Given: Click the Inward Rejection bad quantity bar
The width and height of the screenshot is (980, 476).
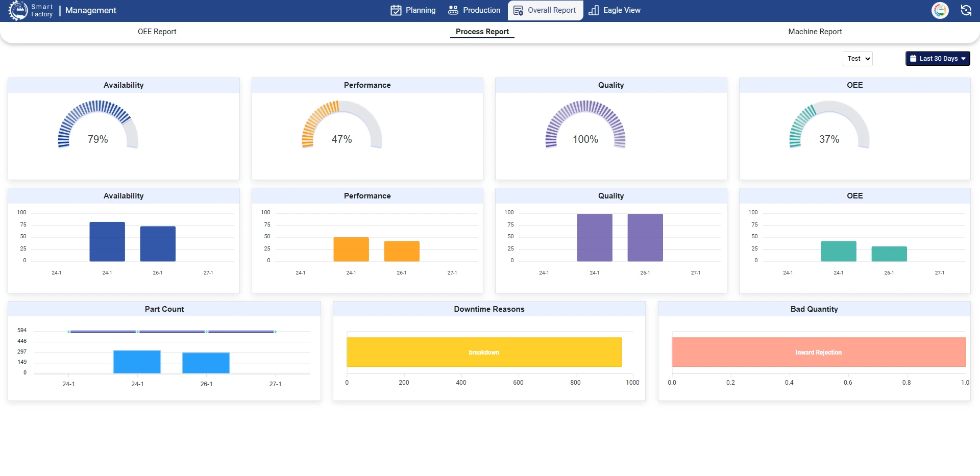Looking at the screenshot, I should point(819,352).
